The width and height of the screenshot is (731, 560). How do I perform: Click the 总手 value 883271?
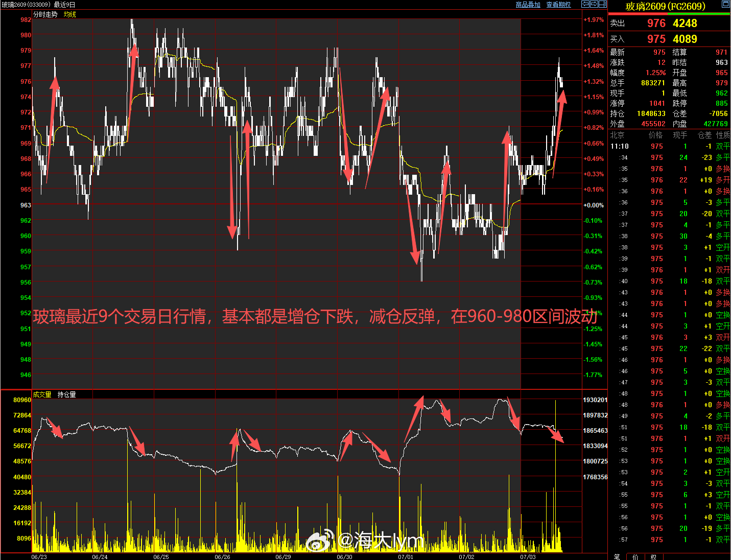pyautogui.click(x=653, y=83)
